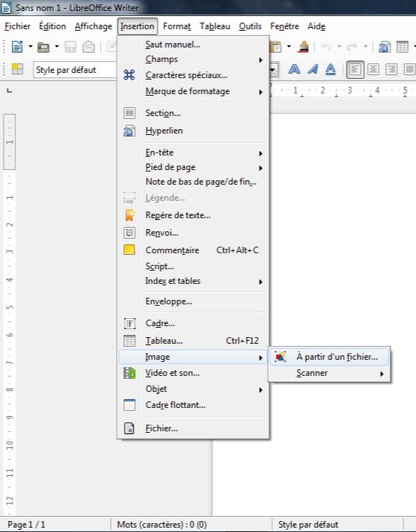Open the Open-file dropdown arrow
The width and height of the screenshot is (416, 532).
click(x=57, y=47)
